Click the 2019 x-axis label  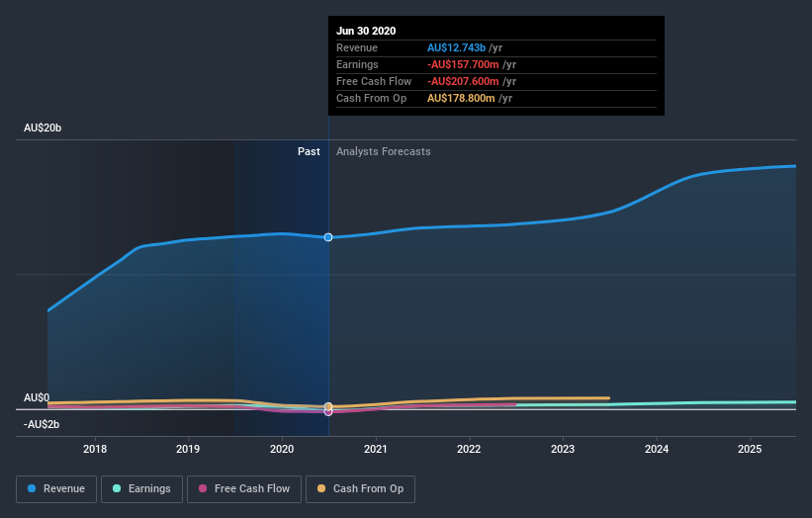coord(188,449)
